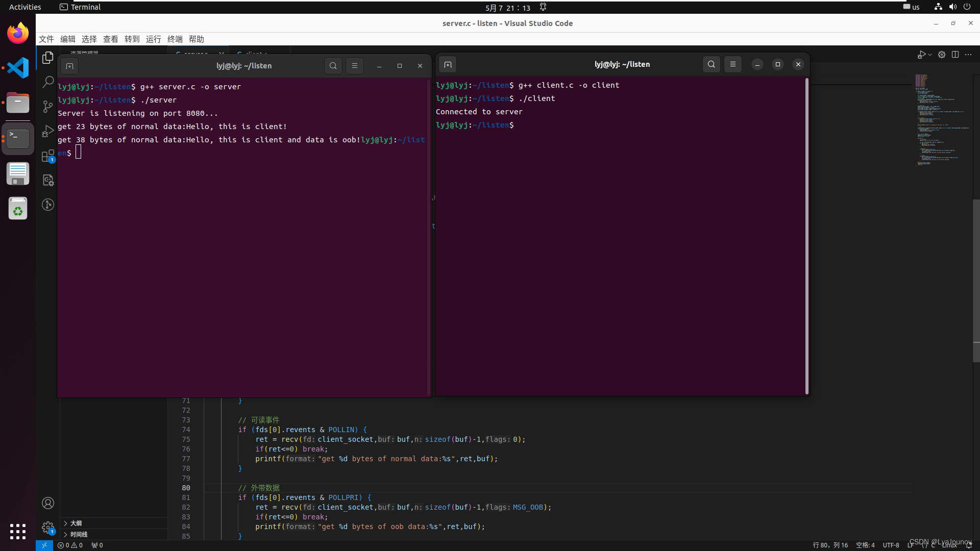Open the Accounts icon in VS Code
The width and height of the screenshot is (980, 551).
[x=48, y=503]
